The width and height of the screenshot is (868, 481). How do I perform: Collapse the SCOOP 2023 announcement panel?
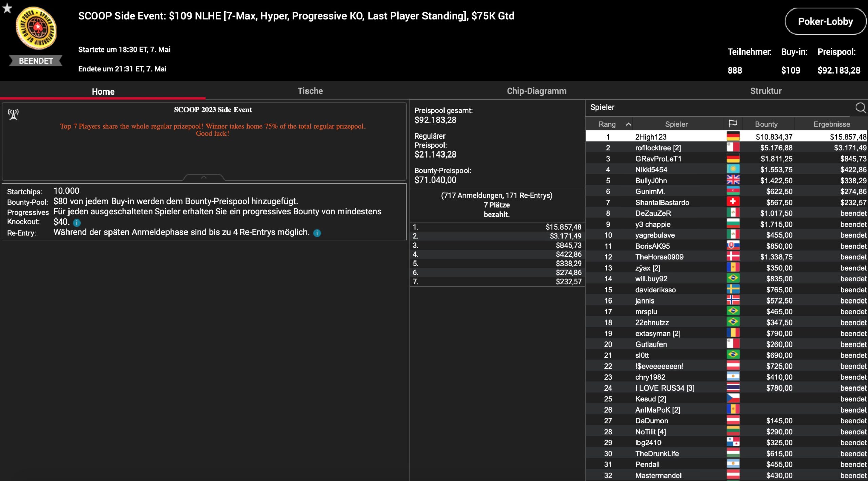[204, 177]
